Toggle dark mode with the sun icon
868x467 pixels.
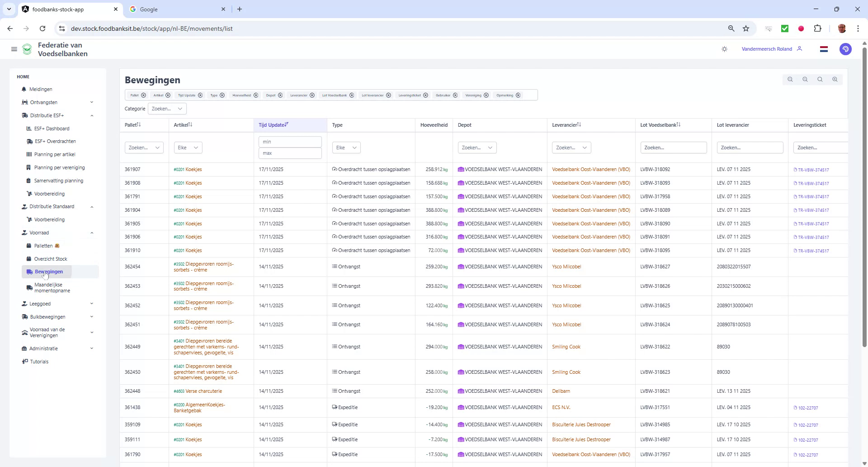click(x=724, y=49)
